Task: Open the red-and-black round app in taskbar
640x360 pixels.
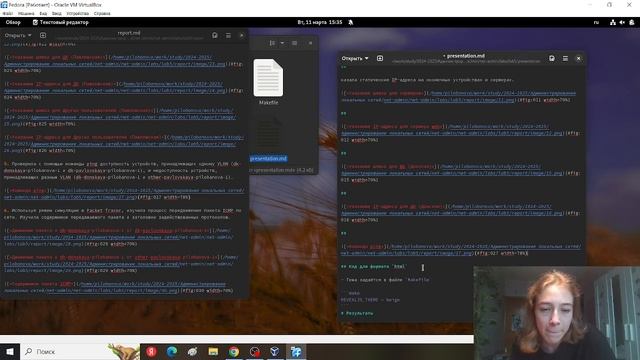Action: [255, 351]
